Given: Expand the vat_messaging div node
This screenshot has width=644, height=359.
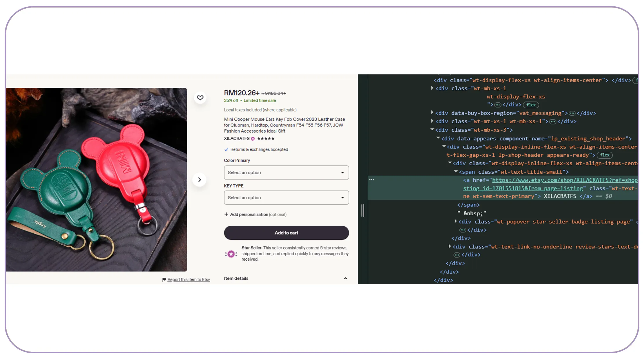Looking at the screenshot, I should tap(432, 113).
